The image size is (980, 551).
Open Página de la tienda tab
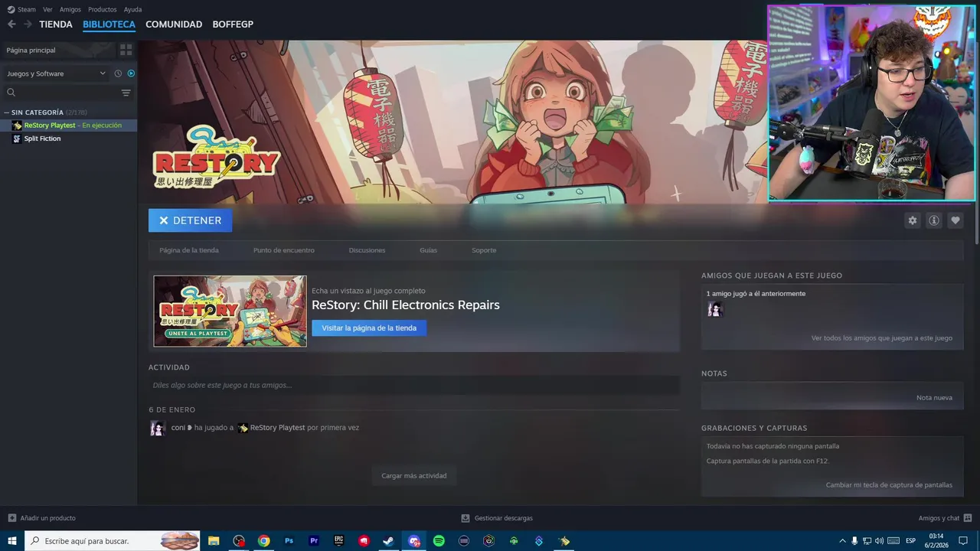point(189,250)
